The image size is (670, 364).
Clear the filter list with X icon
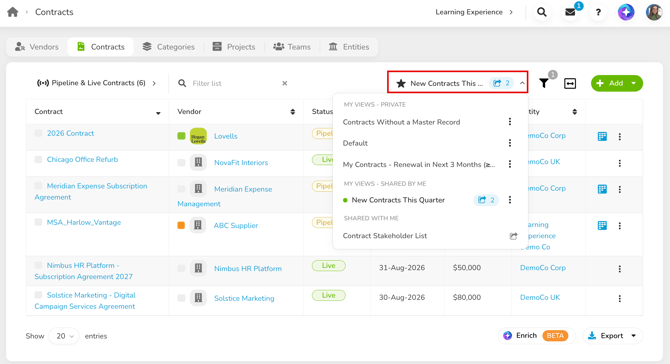tap(285, 83)
